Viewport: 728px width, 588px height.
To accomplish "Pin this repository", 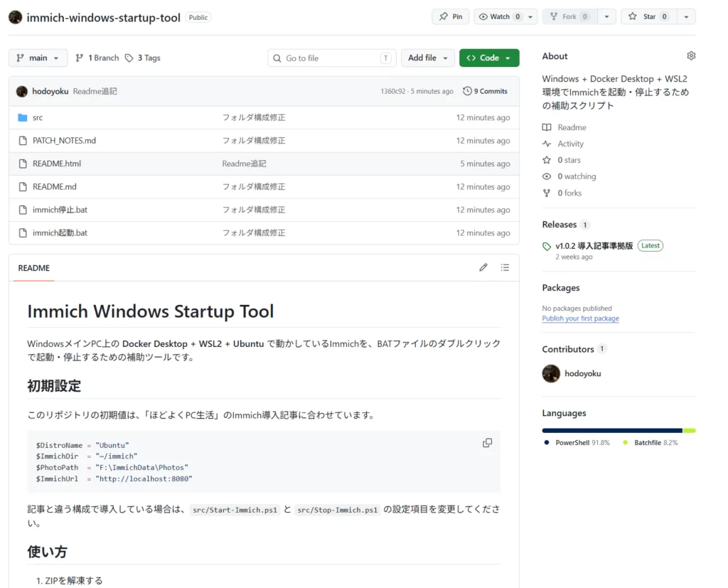I will 450,17.
